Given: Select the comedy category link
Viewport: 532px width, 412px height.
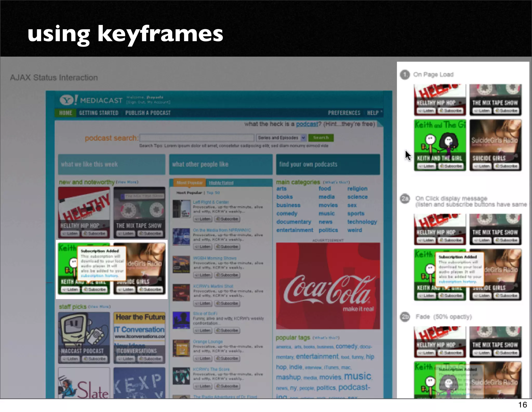Looking at the screenshot, I should click(287, 213).
